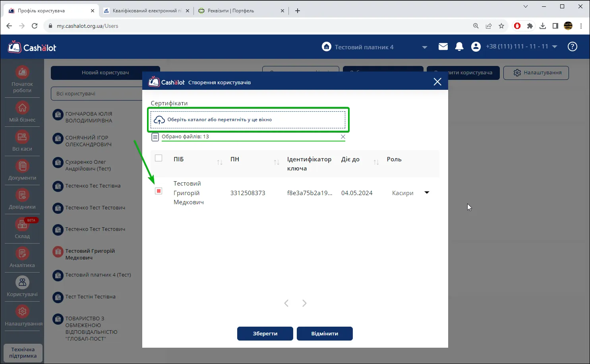Open Мій бізнес in sidebar

pos(22,112)
